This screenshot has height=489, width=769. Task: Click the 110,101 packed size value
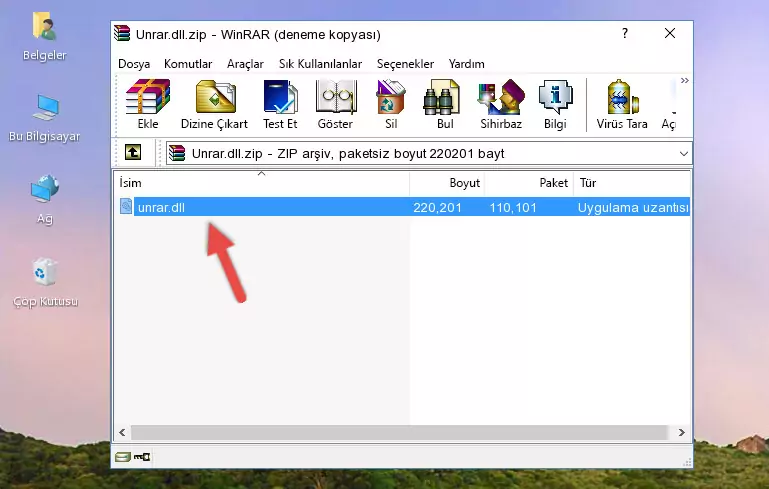click(513, 207)
